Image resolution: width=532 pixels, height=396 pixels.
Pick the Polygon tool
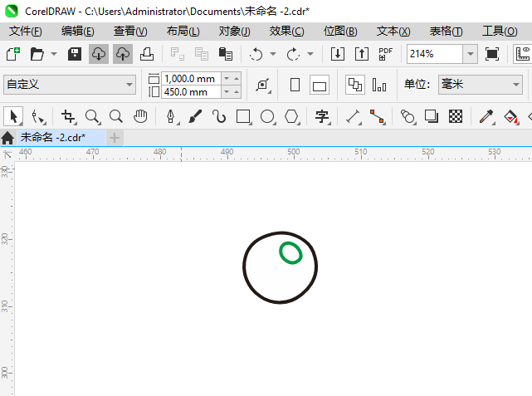pyautogui.click(x=291, y=117)
